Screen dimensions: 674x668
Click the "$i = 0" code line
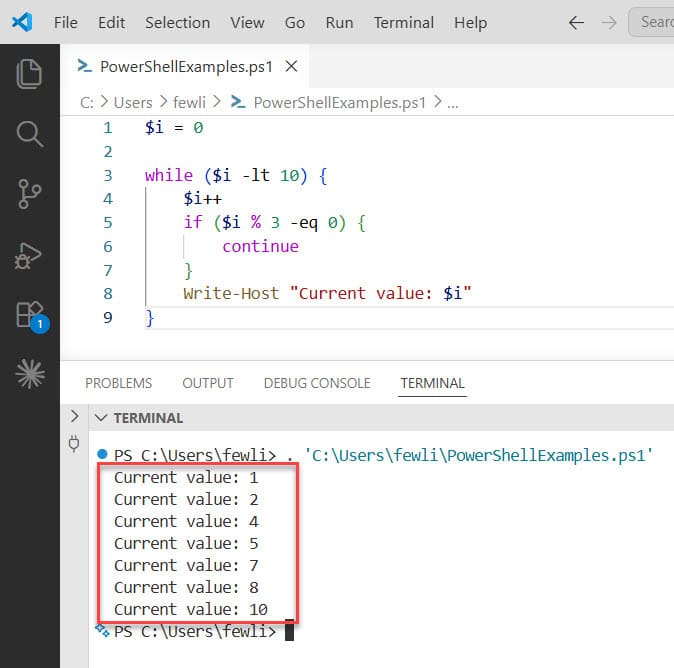174,128
